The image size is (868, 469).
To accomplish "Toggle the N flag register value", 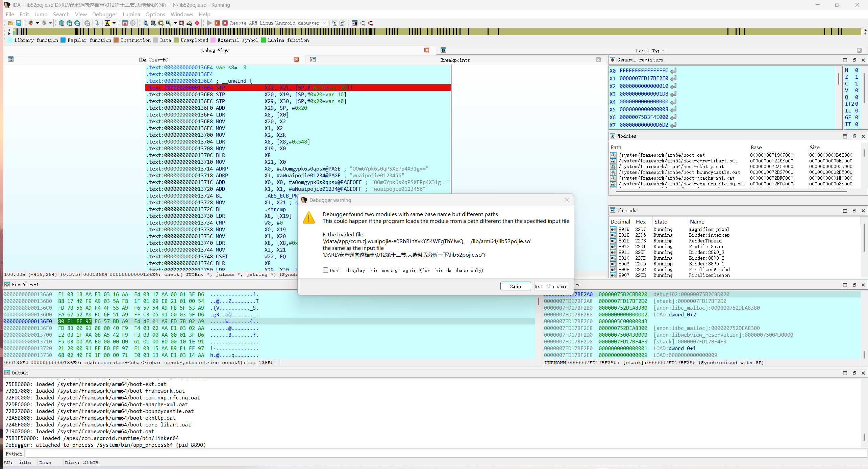I will click(x=856, y=70).
